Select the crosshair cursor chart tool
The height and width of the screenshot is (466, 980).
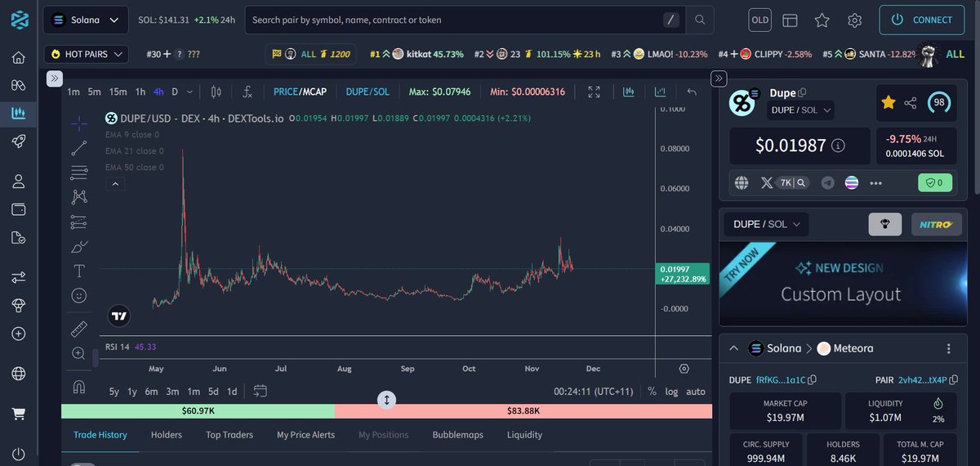[79, 123]
